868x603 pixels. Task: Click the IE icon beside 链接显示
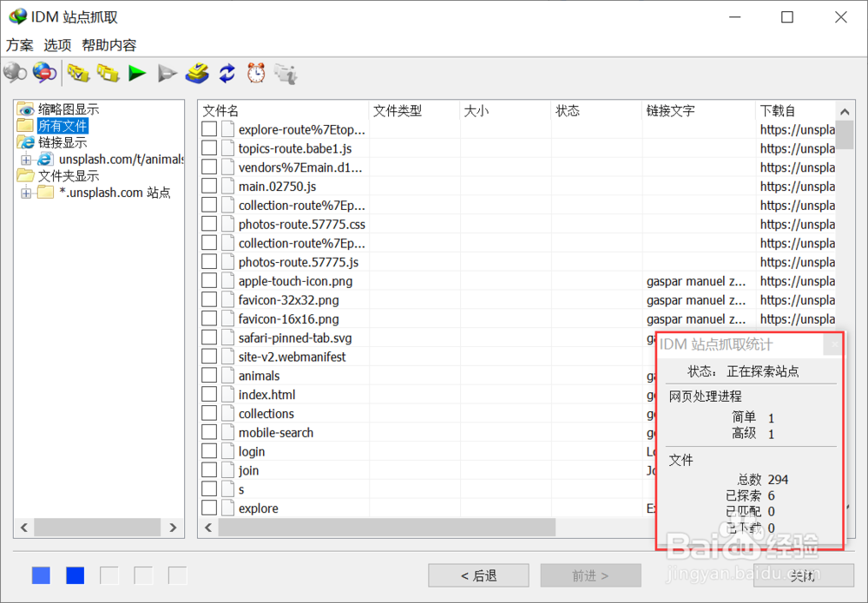pos(25,142)
